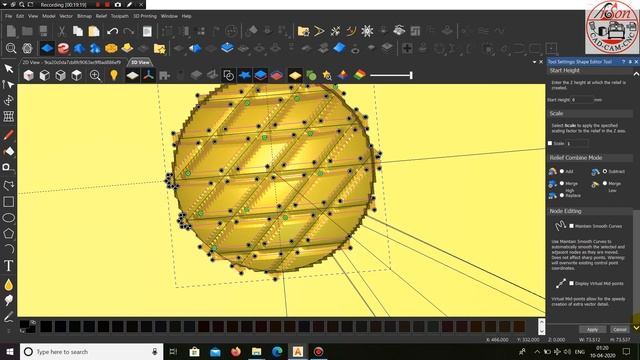The width and height of the screenshot is (640, 360).
Task: Open Microsoft Edge from the taskbar
Action: click(x=277, y=351)
